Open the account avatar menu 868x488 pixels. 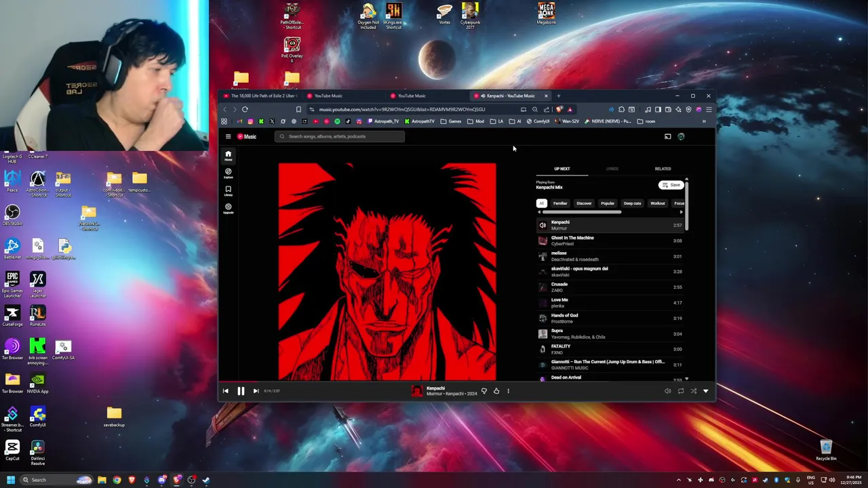[x=681, y=136]
